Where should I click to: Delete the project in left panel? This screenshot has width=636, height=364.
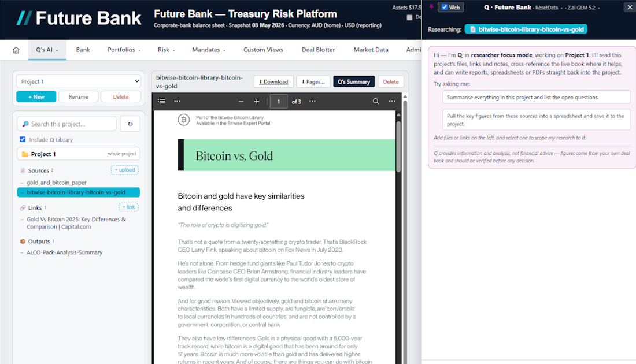(120, 97)
